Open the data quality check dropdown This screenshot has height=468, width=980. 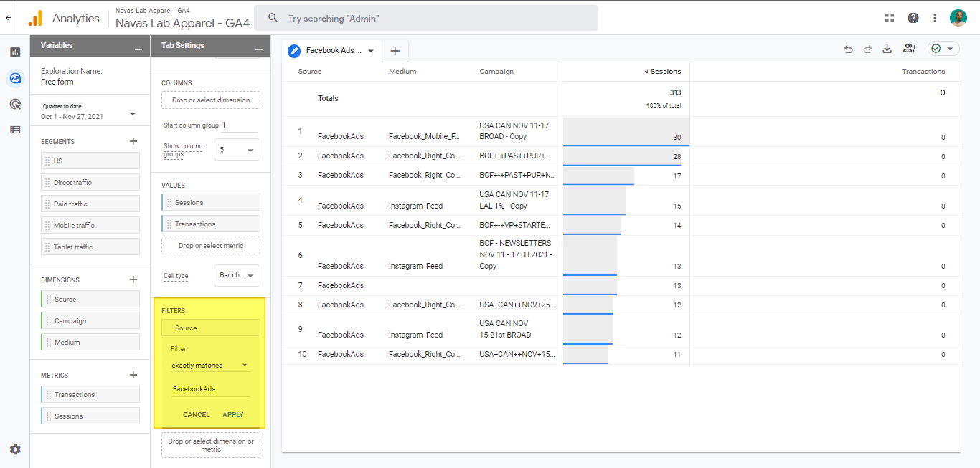tap(943, 49)
